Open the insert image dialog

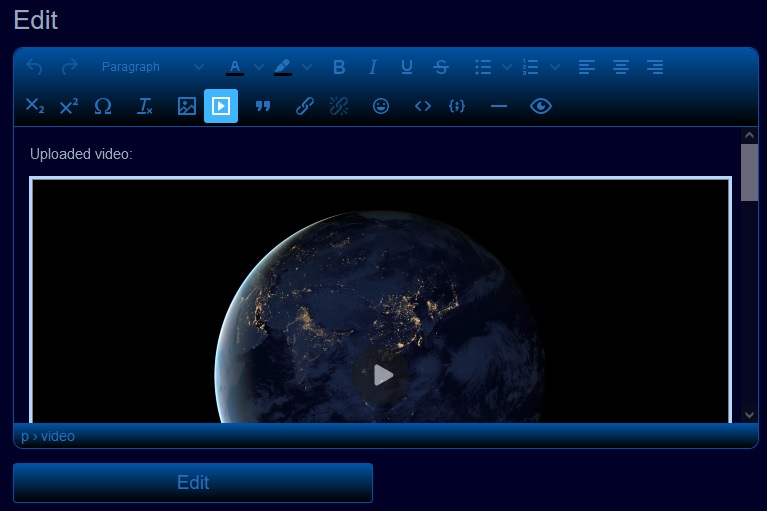pos(186,106)
